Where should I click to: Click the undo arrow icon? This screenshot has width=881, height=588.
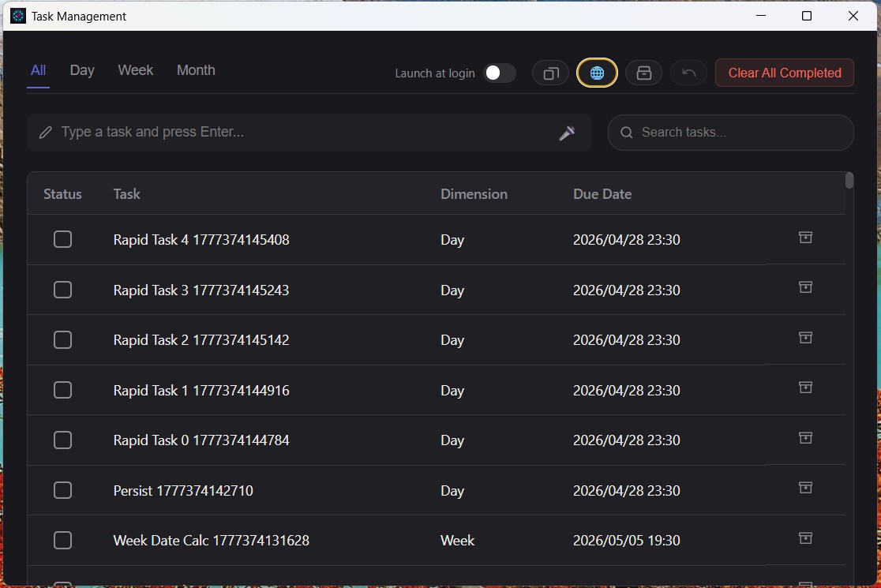tap(689, 73)
